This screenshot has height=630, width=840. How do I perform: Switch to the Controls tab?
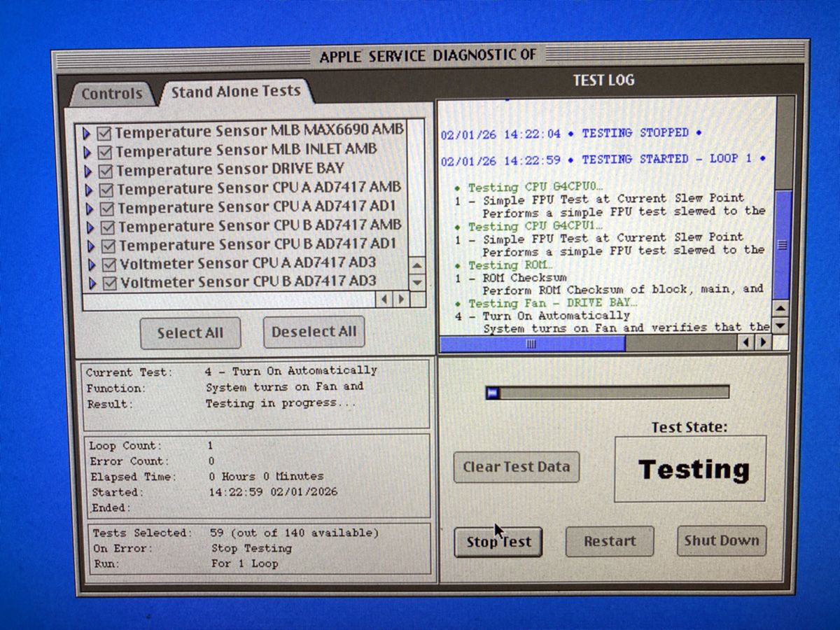pyautogui.click(x=112, y=93)
